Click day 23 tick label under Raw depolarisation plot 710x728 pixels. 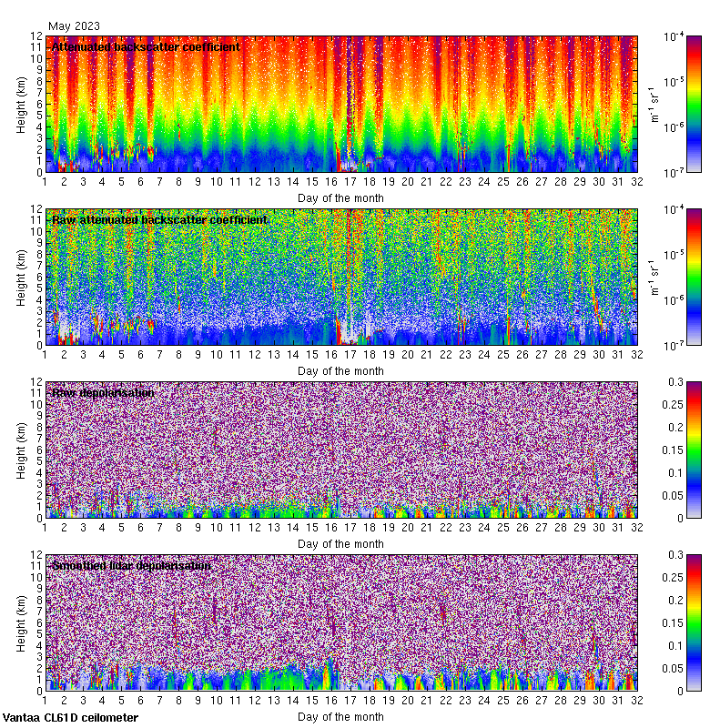465,528
